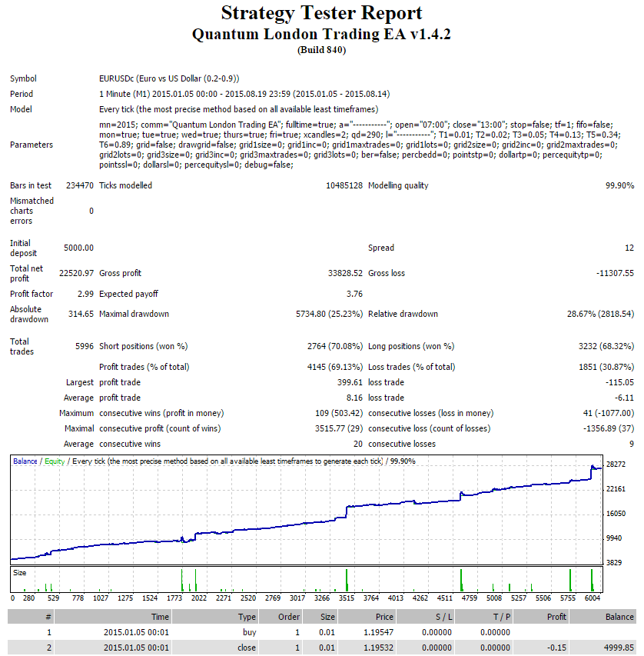This screenshot has width=644, height=656.
Task: Click the chart y-axis label 16050
Action: [x=616, y=514]
